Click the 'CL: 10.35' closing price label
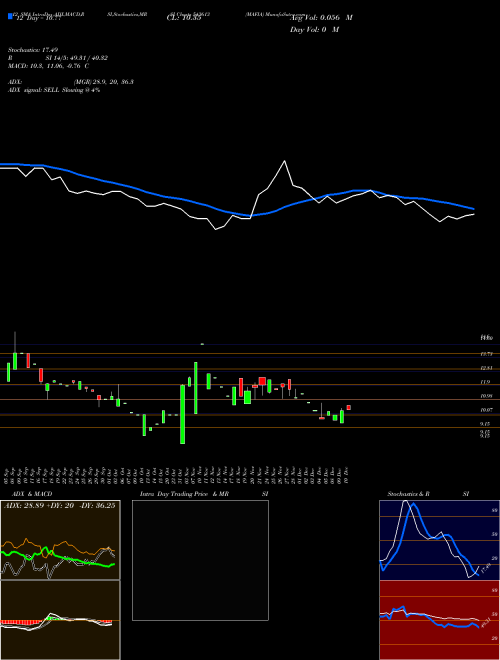This screenshot has width=500, height=660. (x=184, y=18)
